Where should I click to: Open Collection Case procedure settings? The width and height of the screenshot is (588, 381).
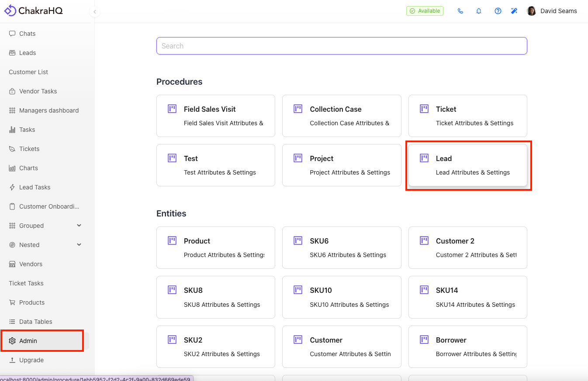click(342, 116)
